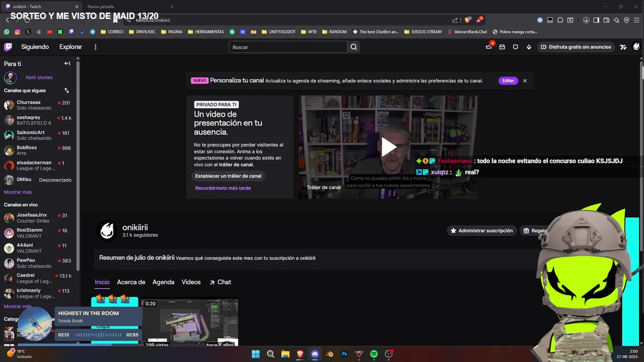
Task: Open Blender from the taskbar
Action: (x=330, y=354)
